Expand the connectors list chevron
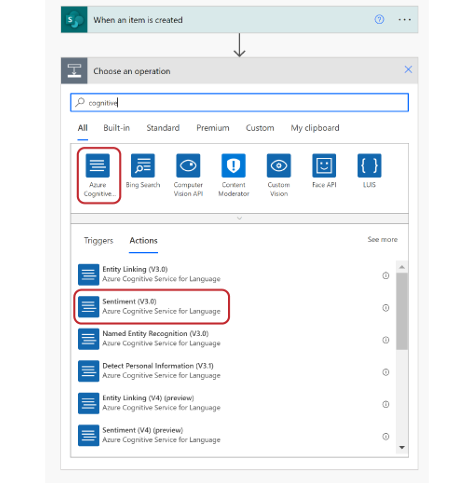This screenshot has width=466, height=484. tap(239, 218)
